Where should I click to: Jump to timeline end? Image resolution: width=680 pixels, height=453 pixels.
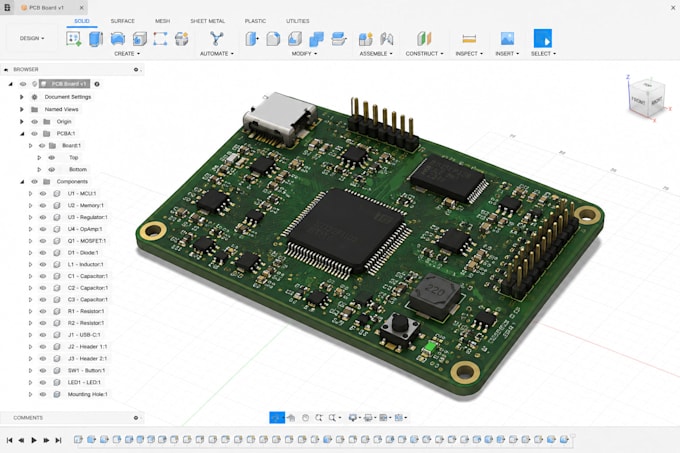coord(59,440)
